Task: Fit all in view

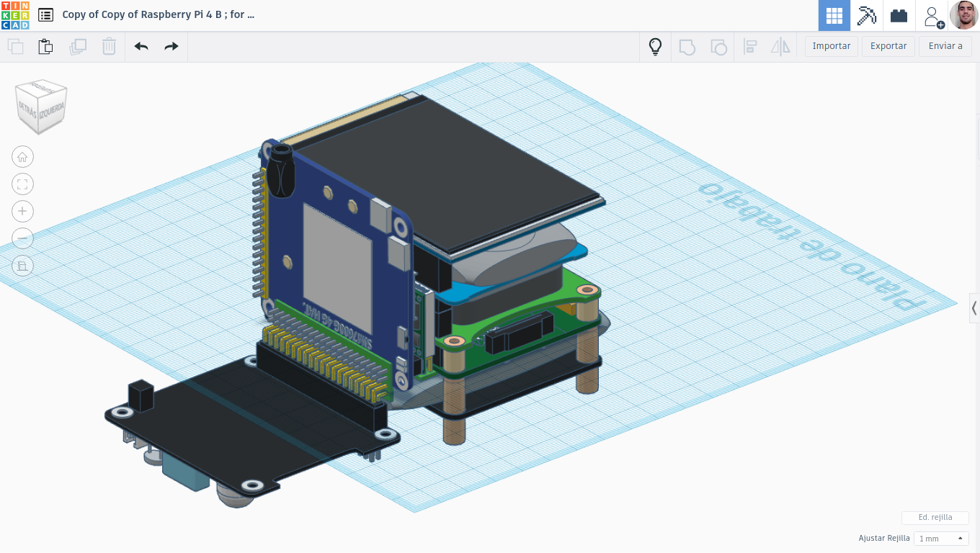Action: coord(22,184)
